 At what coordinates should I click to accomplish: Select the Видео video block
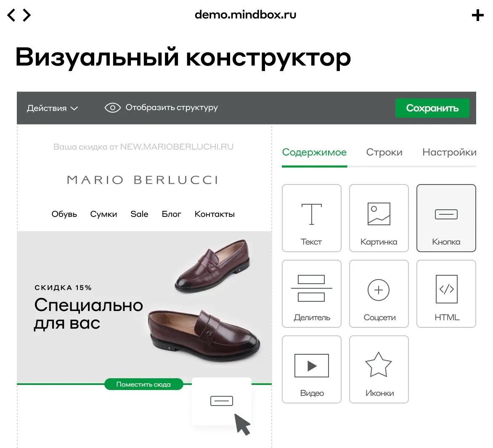[312, 369]
